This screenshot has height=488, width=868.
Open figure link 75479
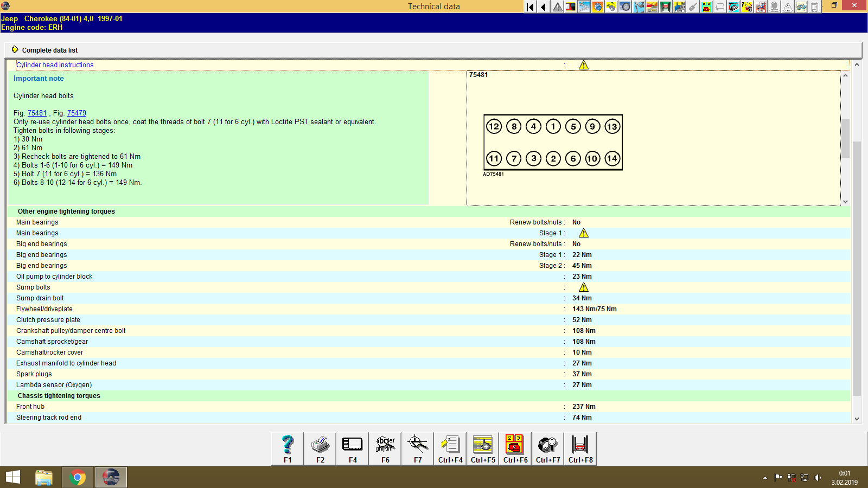point(76,113)
